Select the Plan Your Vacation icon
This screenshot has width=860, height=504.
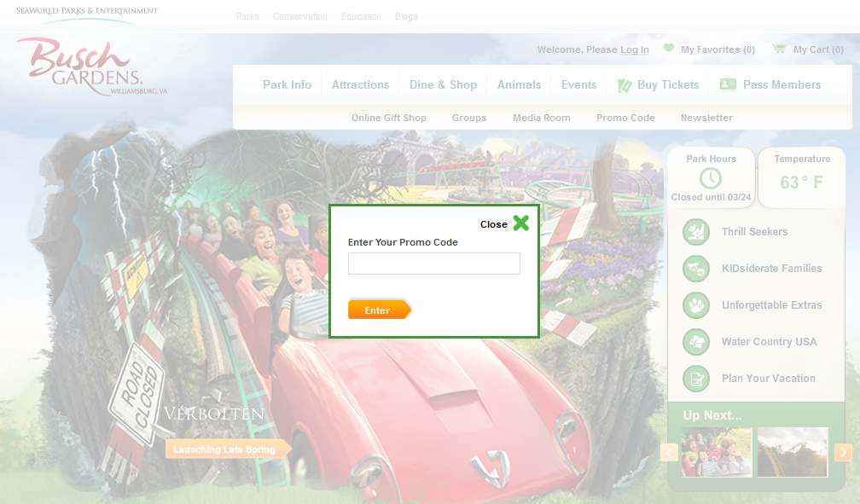[696, 379]
